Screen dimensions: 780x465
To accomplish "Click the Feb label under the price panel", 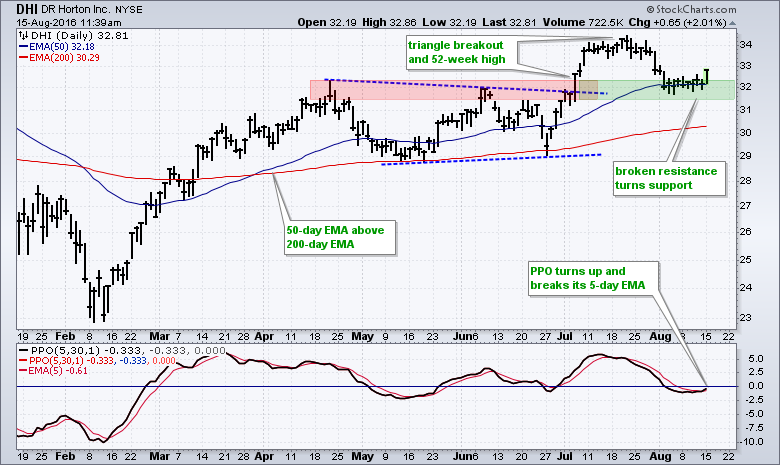I will [x=65, y=336].
